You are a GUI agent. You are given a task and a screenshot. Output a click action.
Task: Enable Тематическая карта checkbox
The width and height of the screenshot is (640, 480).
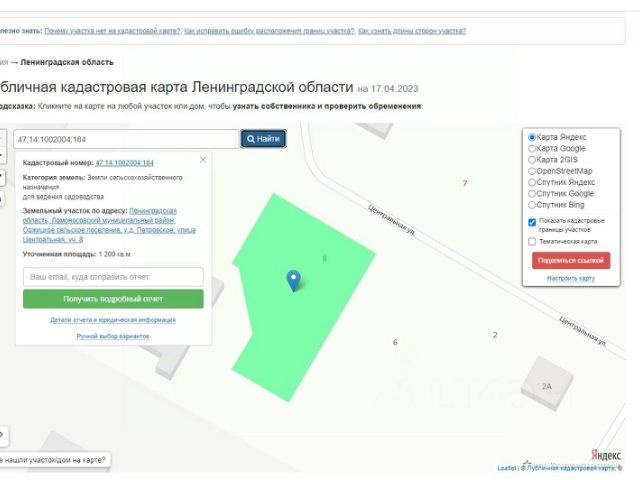click(x=532, y=241)
